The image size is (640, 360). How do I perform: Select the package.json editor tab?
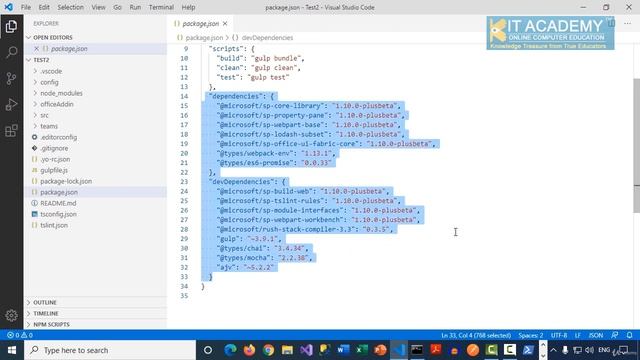point(200,24)
